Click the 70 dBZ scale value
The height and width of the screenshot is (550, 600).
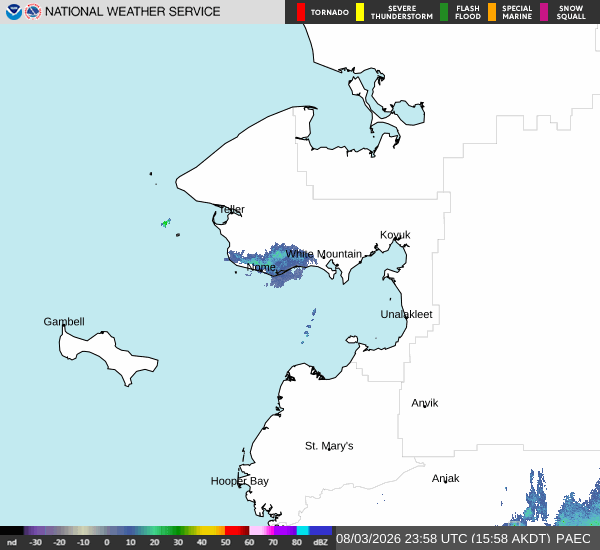click(273, 542)
